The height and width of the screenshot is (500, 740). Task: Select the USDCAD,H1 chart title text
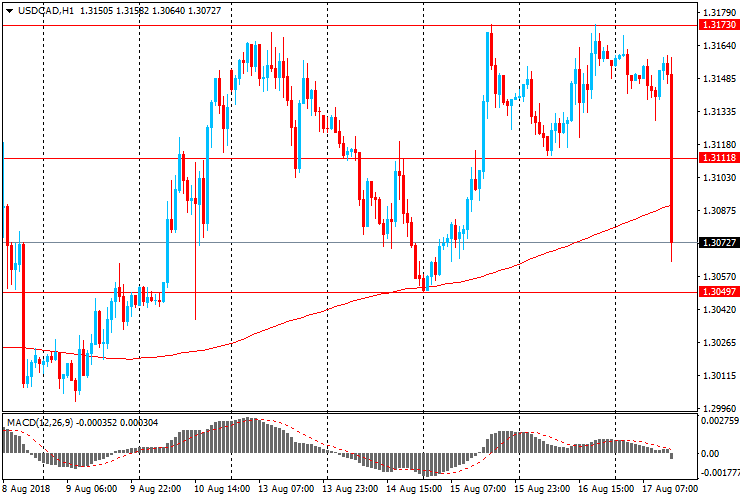point(46,10)
